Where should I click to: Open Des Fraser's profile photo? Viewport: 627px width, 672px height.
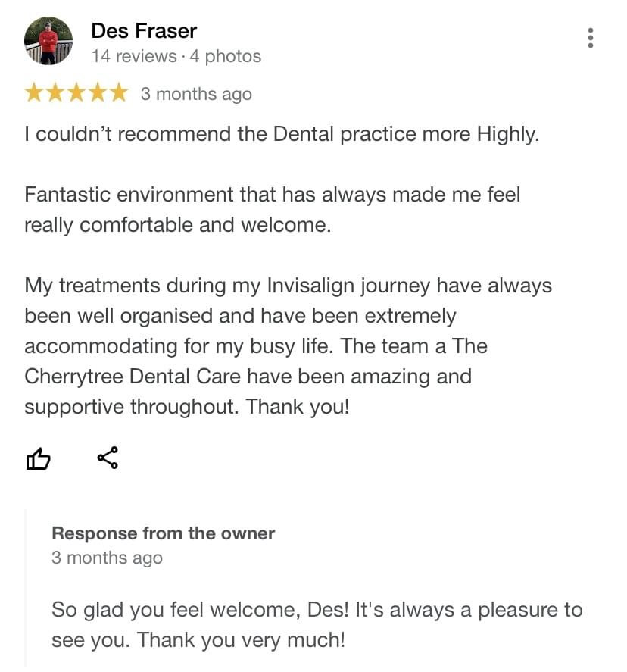click(48, 41)
